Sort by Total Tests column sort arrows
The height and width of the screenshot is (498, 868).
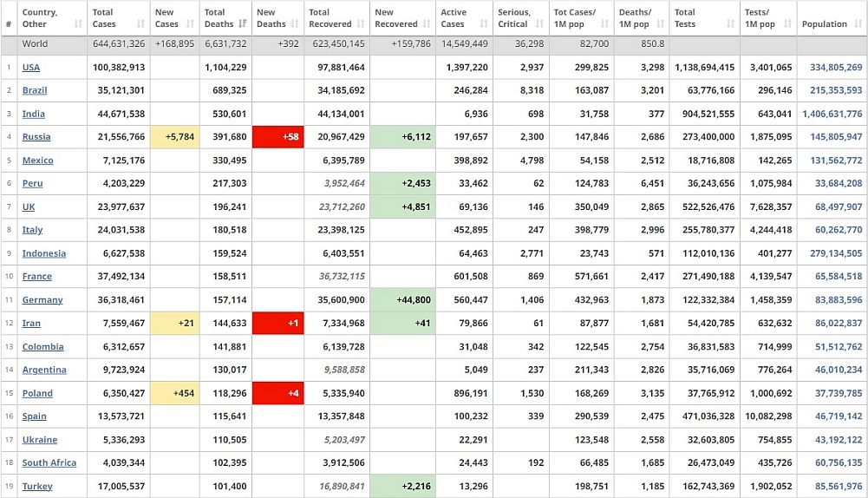pos(730,23)
